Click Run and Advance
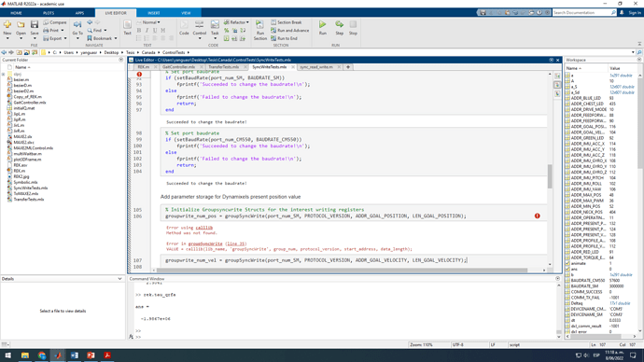 tap(289, 31)
